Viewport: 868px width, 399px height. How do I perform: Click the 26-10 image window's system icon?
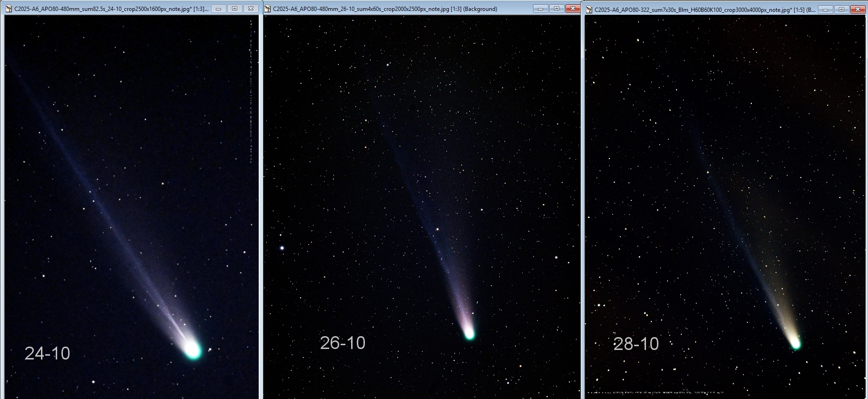[x=267, y=9]
